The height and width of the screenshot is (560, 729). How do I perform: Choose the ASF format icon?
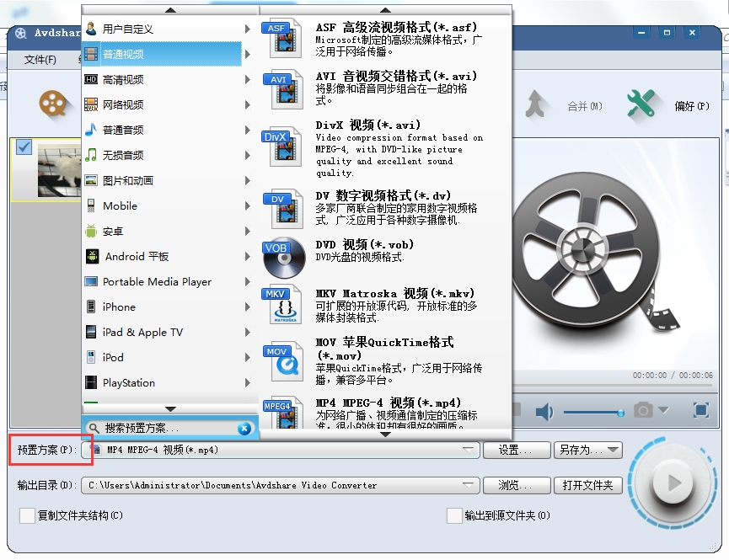click(283, 39)
